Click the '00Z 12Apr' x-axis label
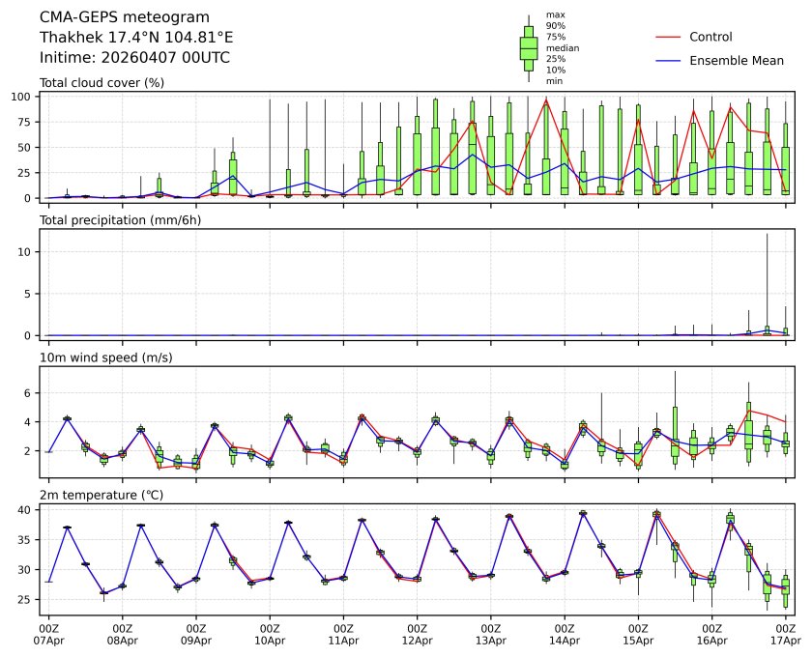This screenshot has height=657, width=812. (x=417, y=633)
